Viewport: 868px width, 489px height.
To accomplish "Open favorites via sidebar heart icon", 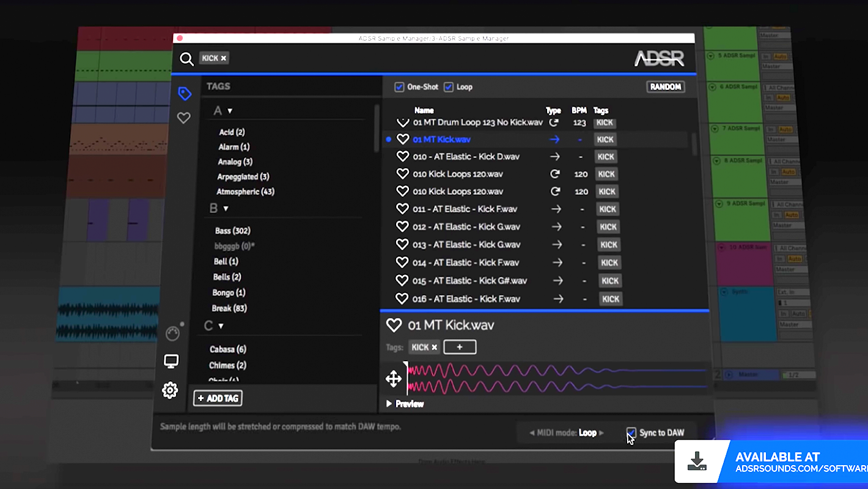I will coord(183,118).
